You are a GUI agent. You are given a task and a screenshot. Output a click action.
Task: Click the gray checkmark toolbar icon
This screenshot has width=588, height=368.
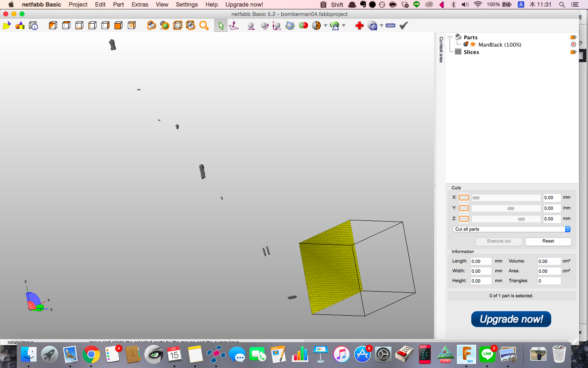click(403, 25)
